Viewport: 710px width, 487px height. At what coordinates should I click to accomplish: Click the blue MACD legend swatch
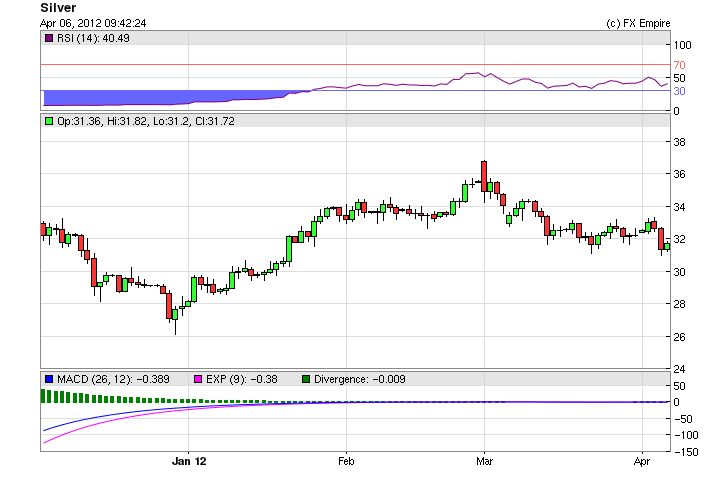[49, 379]
